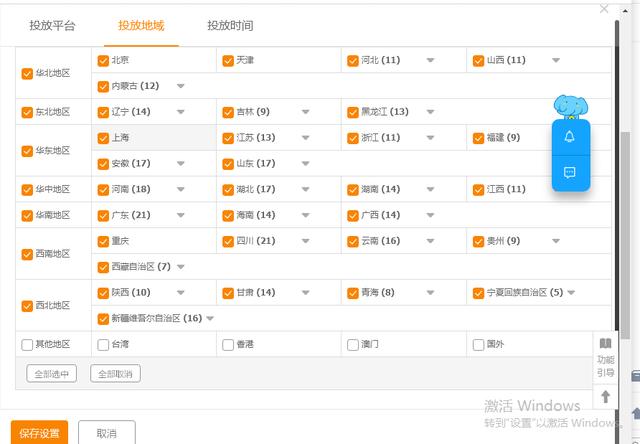This screenshot has width=640, height=444.
Task: Uncheck the 华北地区 region checkbox
Action: (x=27, y=73)
